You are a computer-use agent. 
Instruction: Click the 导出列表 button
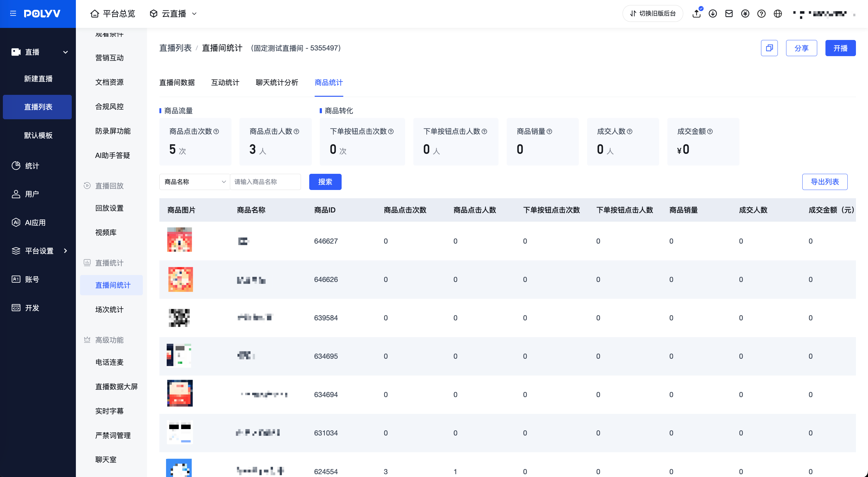tap(825, 182)
